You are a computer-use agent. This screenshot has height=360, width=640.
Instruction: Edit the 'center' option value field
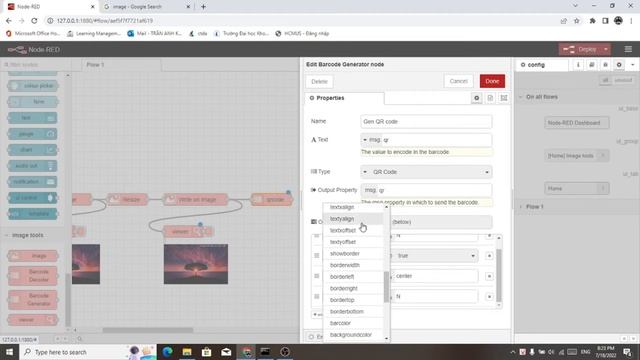pyautogui.click(x=436, y=276)
